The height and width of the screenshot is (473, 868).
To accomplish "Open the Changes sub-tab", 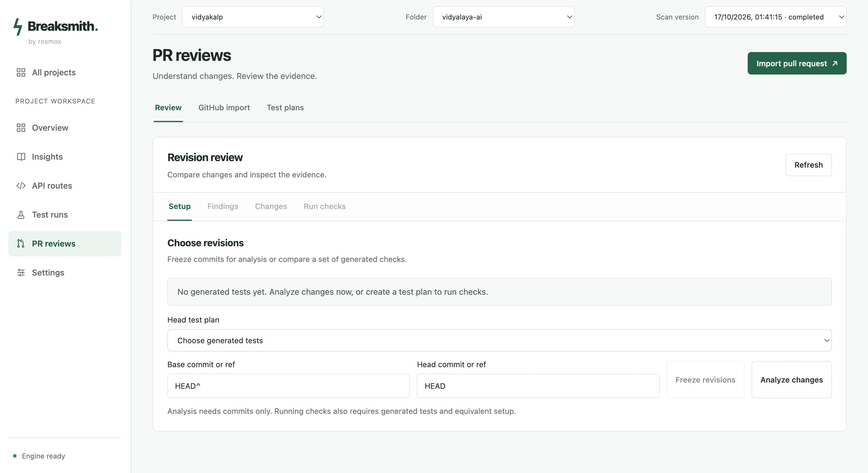I will (x=271, y=206).
